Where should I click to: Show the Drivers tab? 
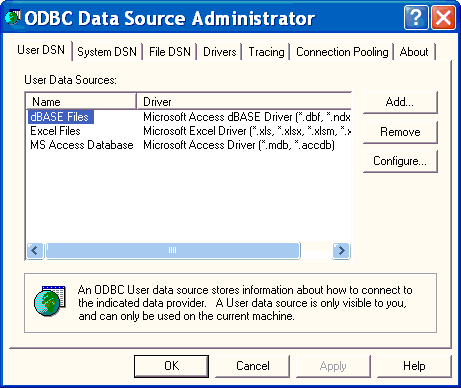219,52
